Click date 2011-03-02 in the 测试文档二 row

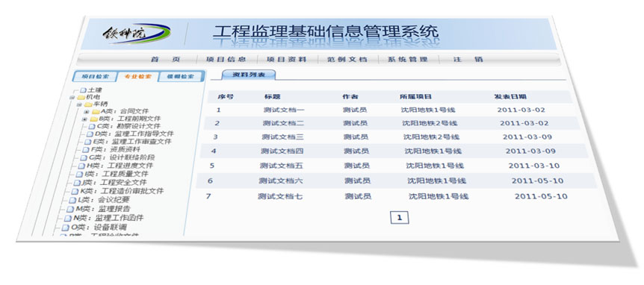click(524, 123)
